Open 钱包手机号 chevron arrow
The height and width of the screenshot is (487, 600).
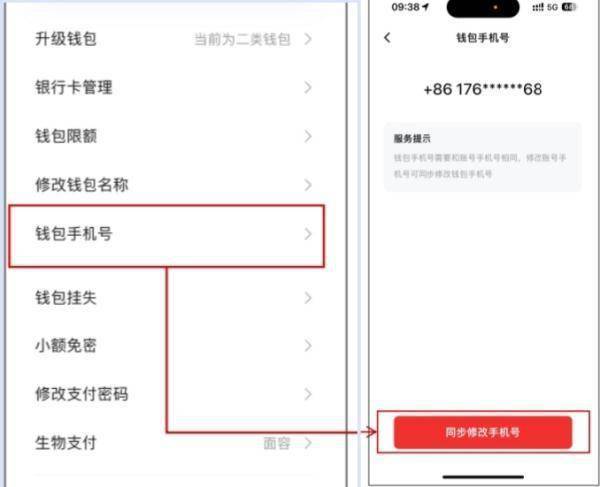308,234
